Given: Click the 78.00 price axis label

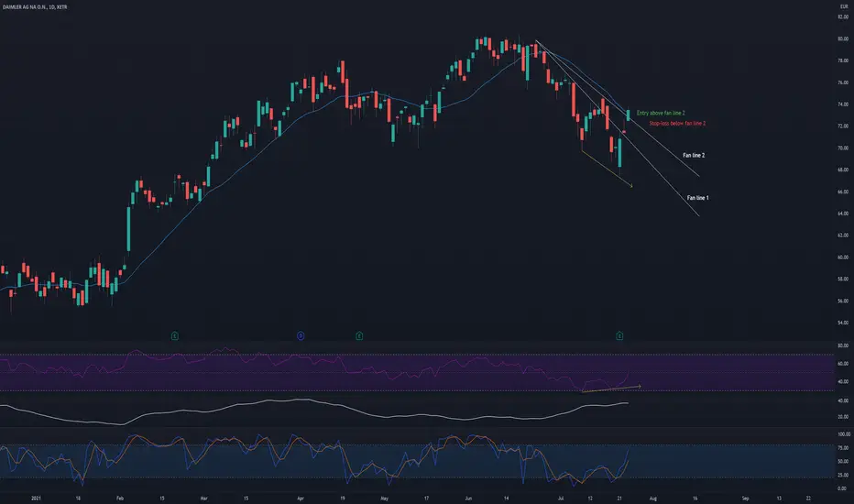Looking at the screenshot, I should (x=843, y=60).
